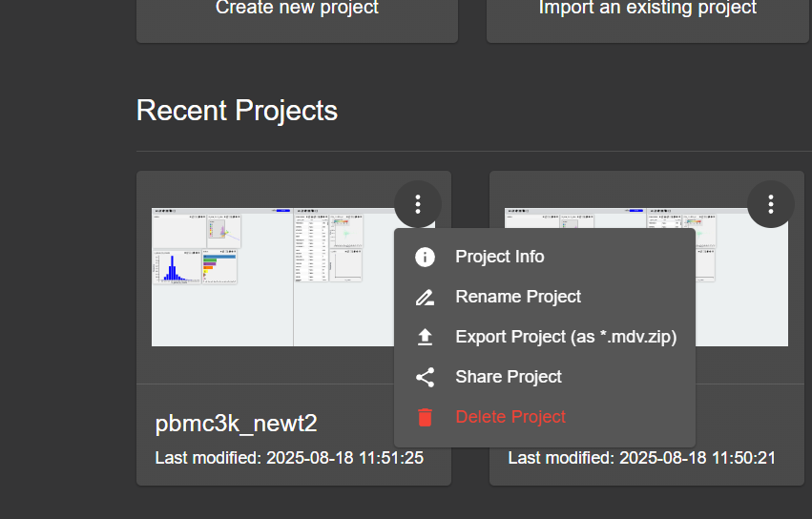Select 'Export Project (as *.mdv.zip)' text

(x=566, y=337)
